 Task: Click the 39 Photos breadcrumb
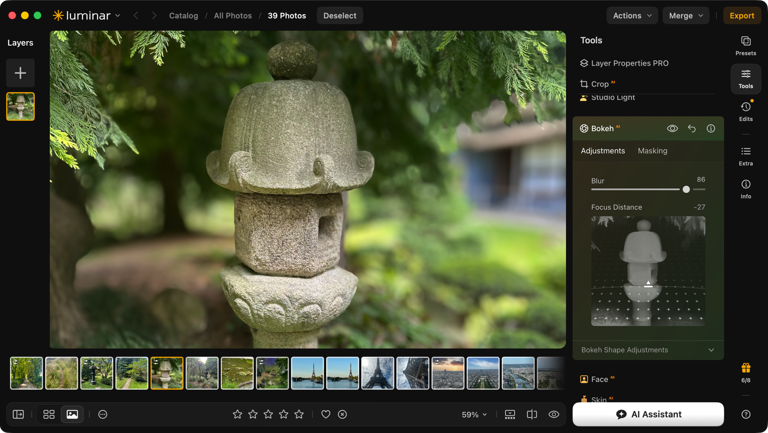[x=287, y=16]
